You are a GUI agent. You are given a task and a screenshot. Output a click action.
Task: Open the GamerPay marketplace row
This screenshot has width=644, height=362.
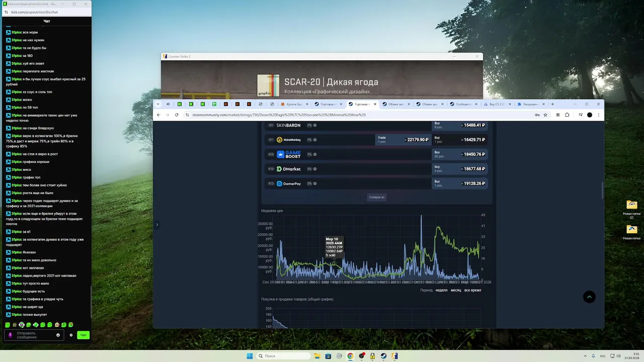pyautogui.click(x=376, y=184)
